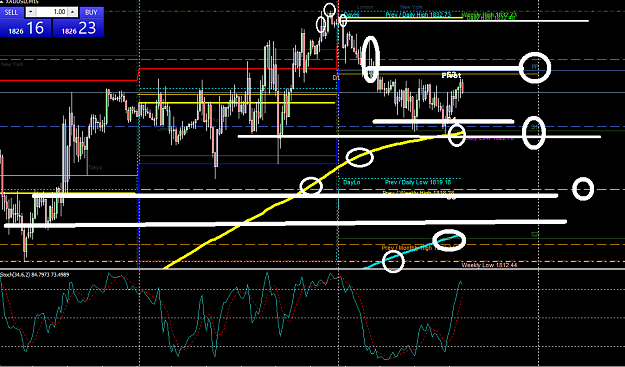This screenshot has height=367, width=625.
Task: Select the 'Prev / Daily High 1832.73' label
Action: coord(418,15)
